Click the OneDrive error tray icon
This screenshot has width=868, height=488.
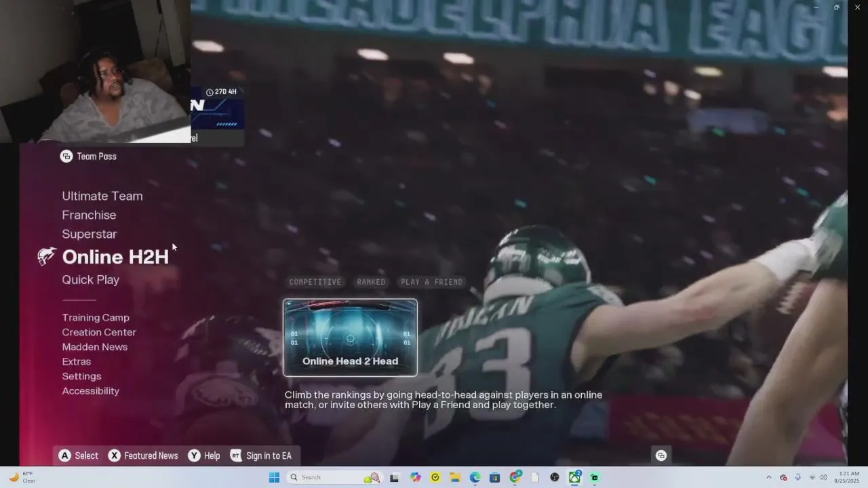click(783, 477)
